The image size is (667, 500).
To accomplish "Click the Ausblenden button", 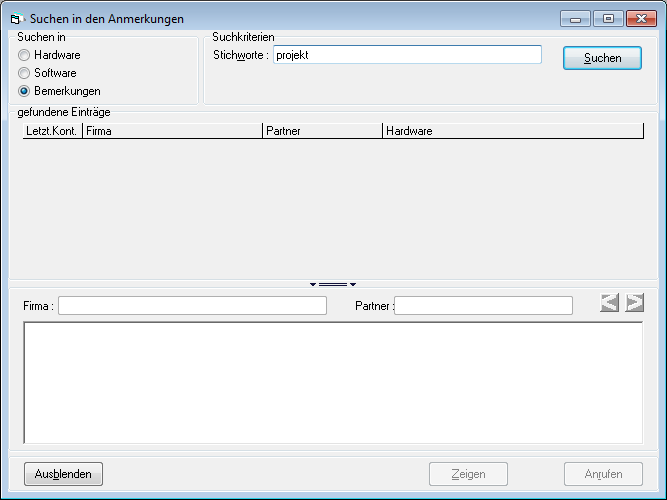I will 63,474.
